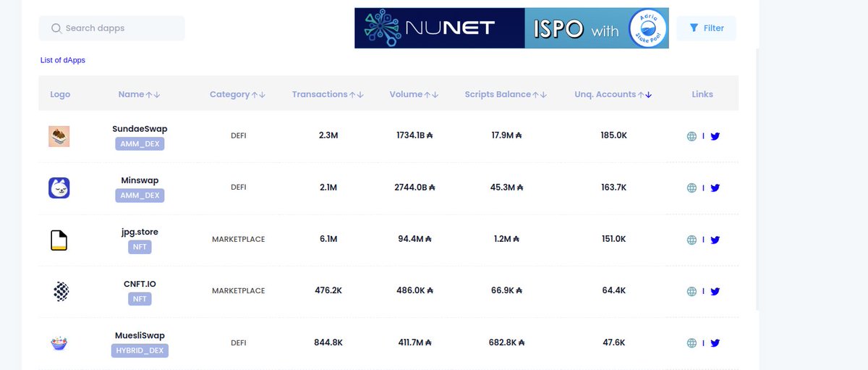This screenshot has height=370, width=868.
Task: Open MuesliSwap Twitter bird icon
Action: [715, 343]
